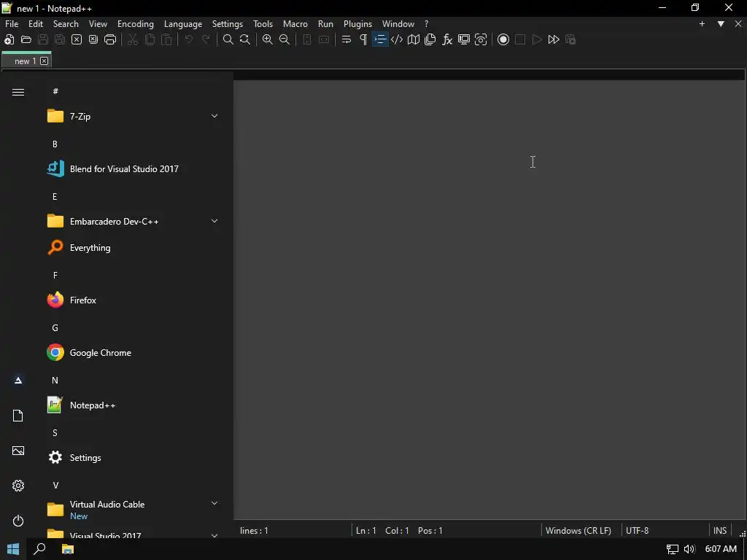
Task: Click the Open file toolbar icon
Action: point(26,39)
